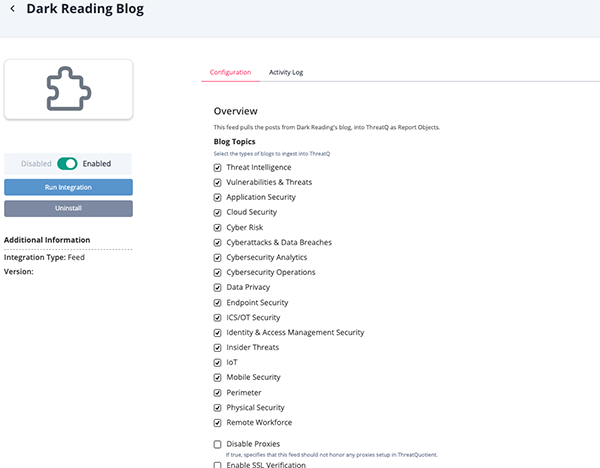Click the Blog Topics label
The image size is (600, 468).
click(234, 142)
